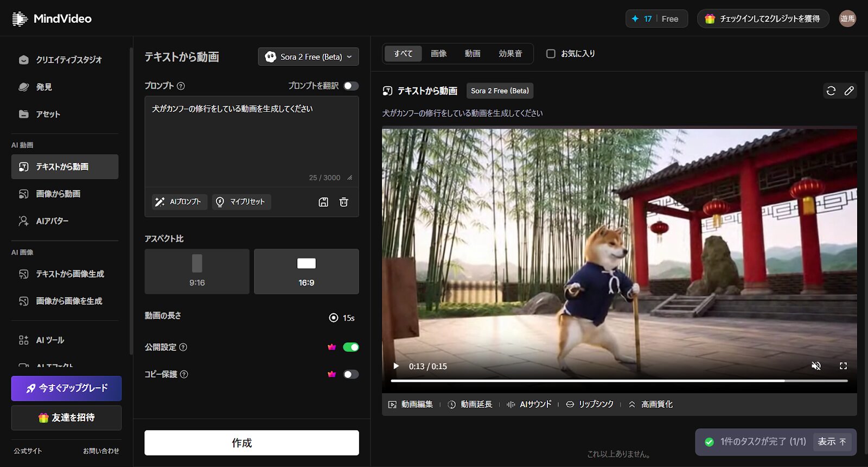Image resolution: width=868 pixels, height=467 pixels.
Task: Open the お問い合わせ link
Action: coord(101,451)
